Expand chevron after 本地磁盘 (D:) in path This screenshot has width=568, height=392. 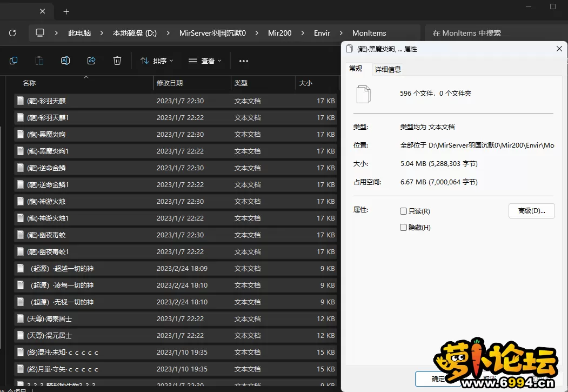point(168,33)
